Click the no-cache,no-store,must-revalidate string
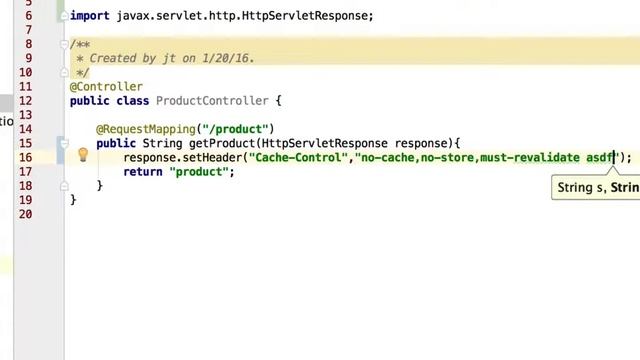Image resolution: width=640 pixels, height=360 pixels. (x=487, y=158)
